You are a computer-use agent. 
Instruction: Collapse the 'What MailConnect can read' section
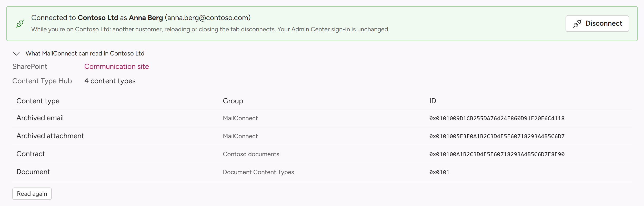16,54
